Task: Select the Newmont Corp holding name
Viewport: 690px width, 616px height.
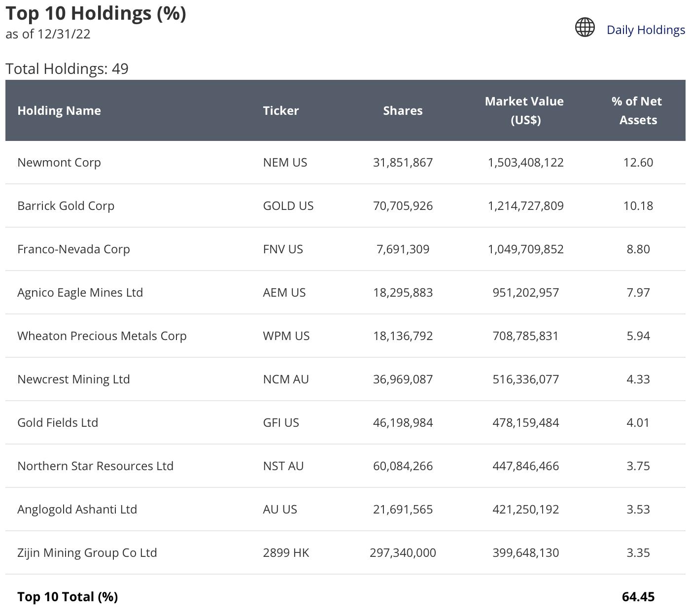Action: (59, 163)
